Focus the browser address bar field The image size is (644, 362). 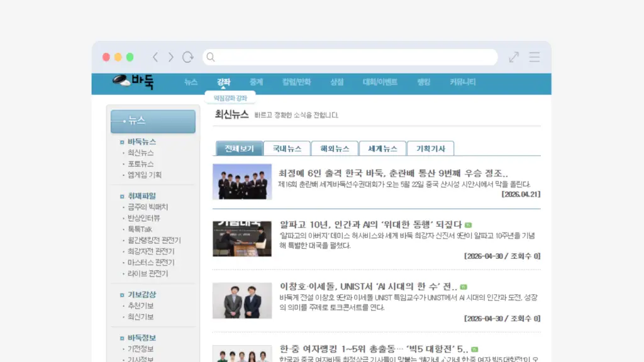[350, 57]
